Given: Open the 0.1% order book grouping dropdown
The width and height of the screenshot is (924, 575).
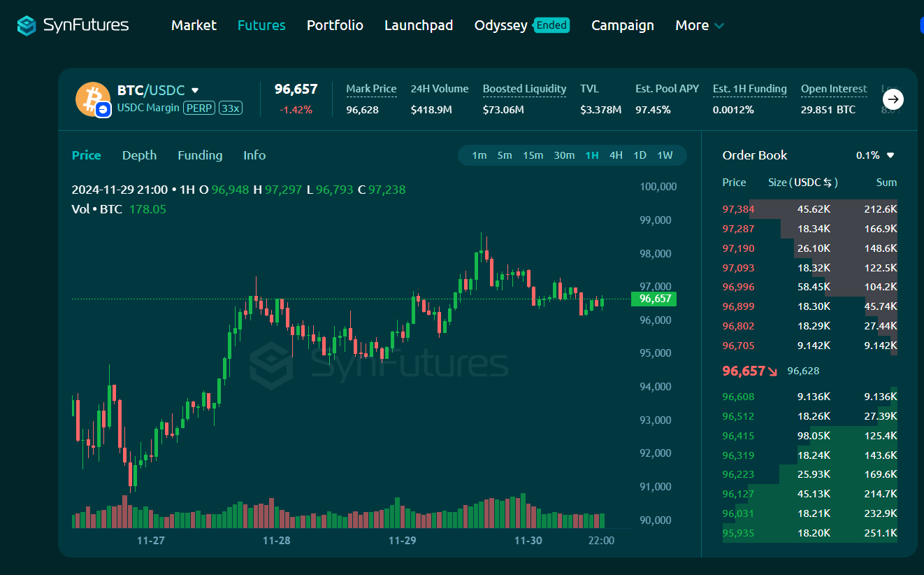Looking at the screenshot, I should coord(875,155).
